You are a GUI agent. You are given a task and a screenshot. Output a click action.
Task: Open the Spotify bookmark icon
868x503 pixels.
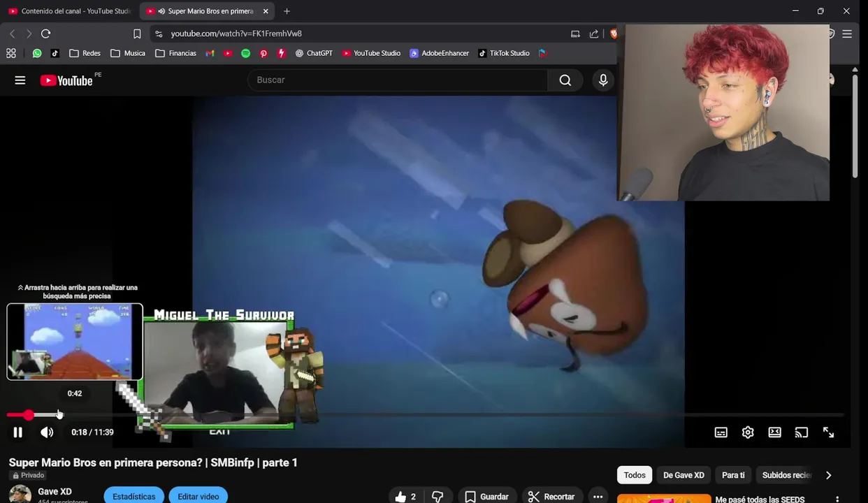coord(245,53)
